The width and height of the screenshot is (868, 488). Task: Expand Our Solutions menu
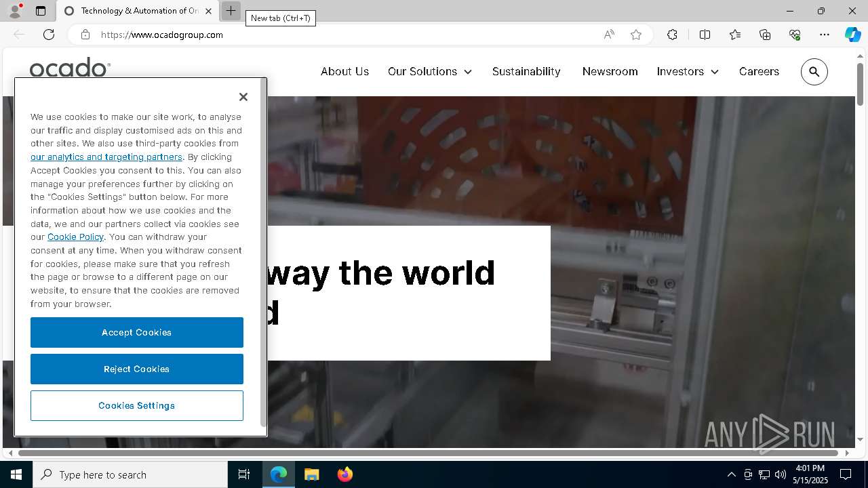click(430, 71)
